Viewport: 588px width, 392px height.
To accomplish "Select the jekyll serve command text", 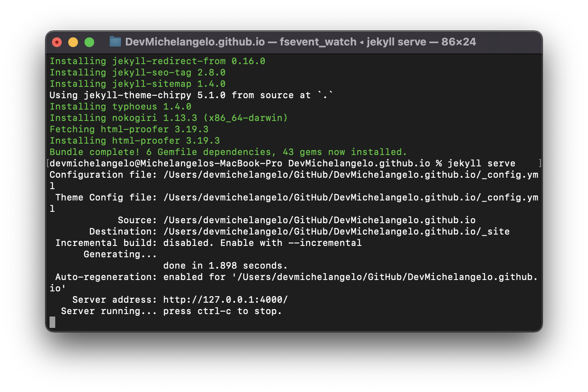I will 480,163.
